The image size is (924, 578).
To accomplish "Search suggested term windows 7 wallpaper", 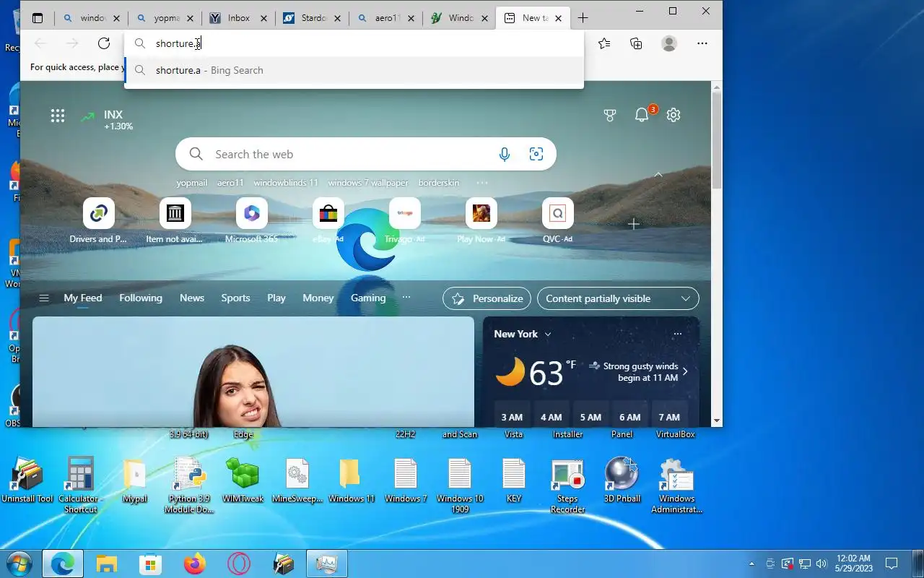I will click(368, 183).
